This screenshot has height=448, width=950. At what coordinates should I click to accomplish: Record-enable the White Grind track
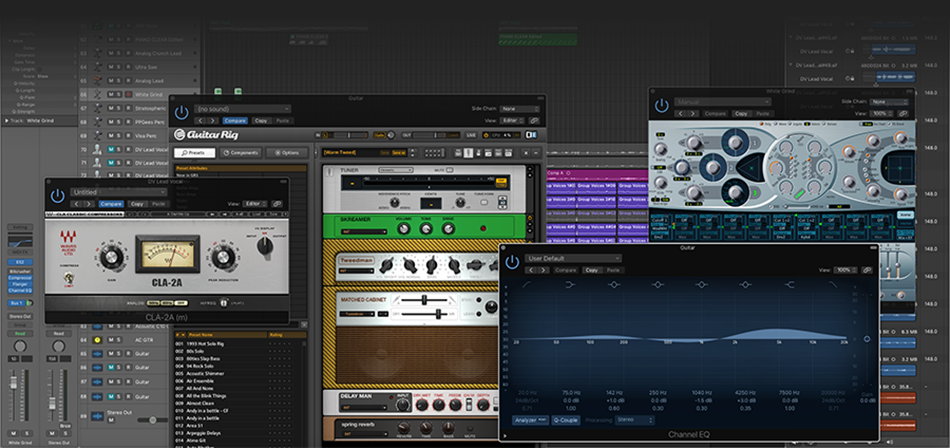pos(128,95)
